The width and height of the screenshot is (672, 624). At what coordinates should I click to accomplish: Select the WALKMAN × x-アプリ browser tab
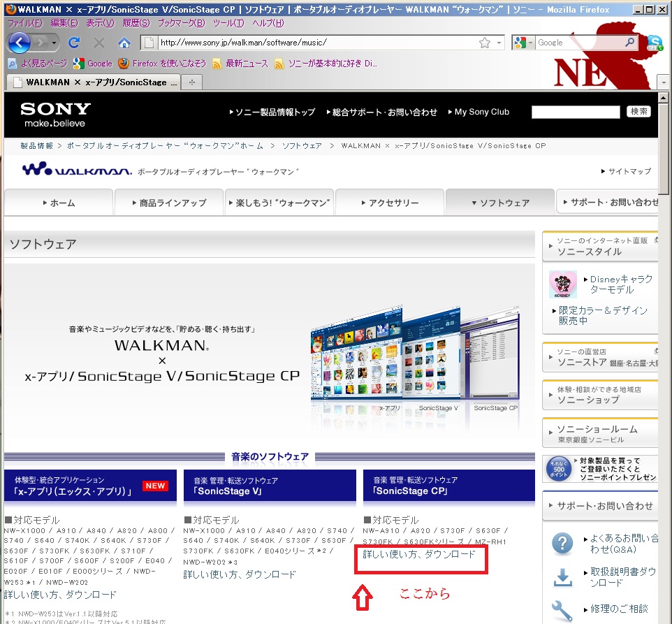pos(94,82)
